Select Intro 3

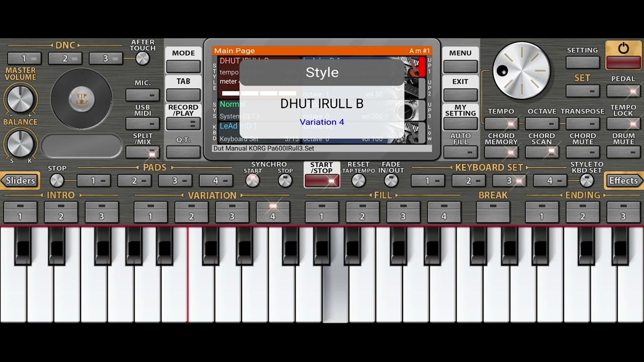(x=102, y=212)
